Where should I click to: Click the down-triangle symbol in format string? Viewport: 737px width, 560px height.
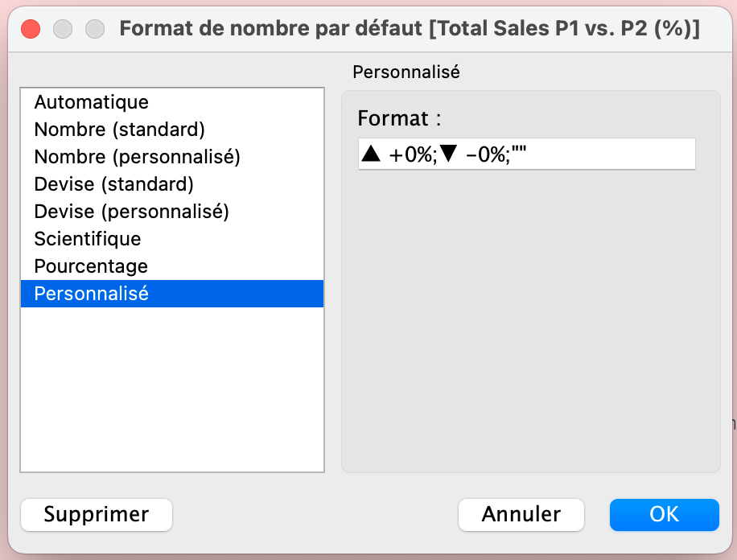click(x=448, y=154)
